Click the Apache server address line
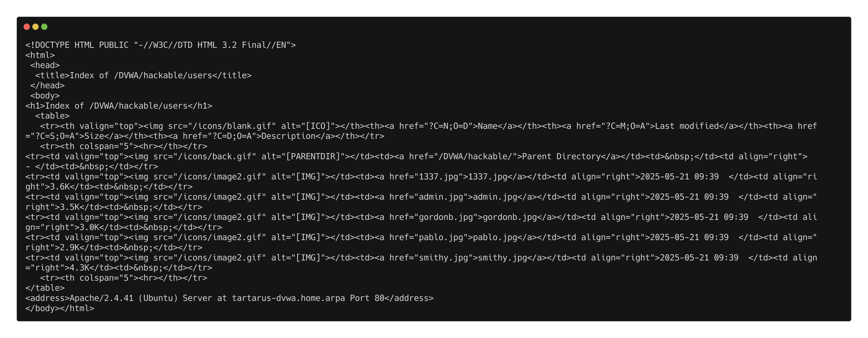Viewport: 868px width, 338px height. (229, 298)
